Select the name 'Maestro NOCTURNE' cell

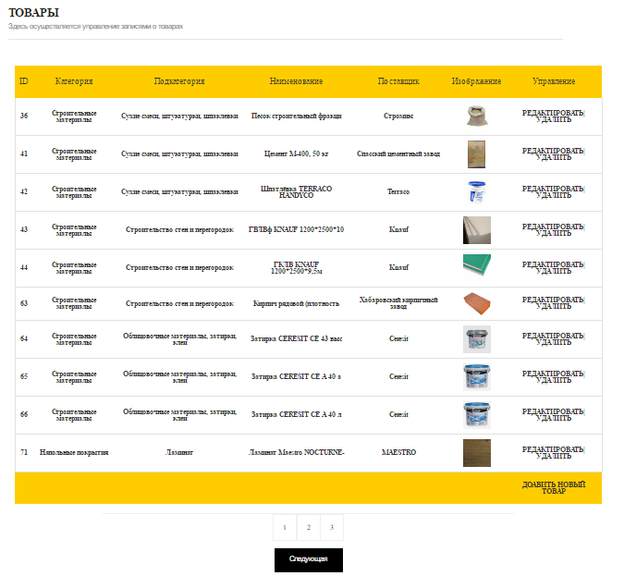click(x=296, y=453)
